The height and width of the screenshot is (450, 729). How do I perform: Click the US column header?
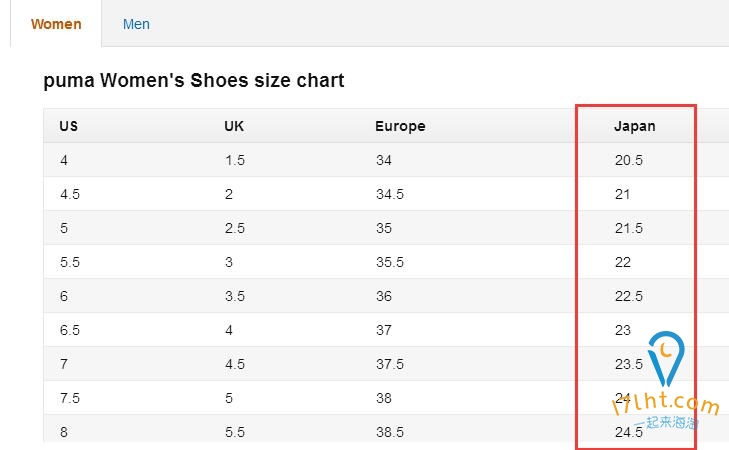click(x=69, y=126)
